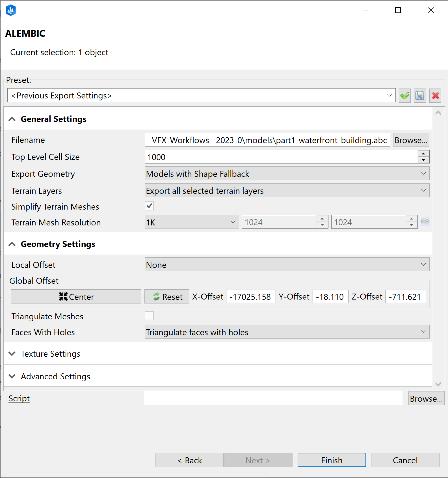Reset the global offset values
The image size is (448, 478).
[x=167, y=297]
